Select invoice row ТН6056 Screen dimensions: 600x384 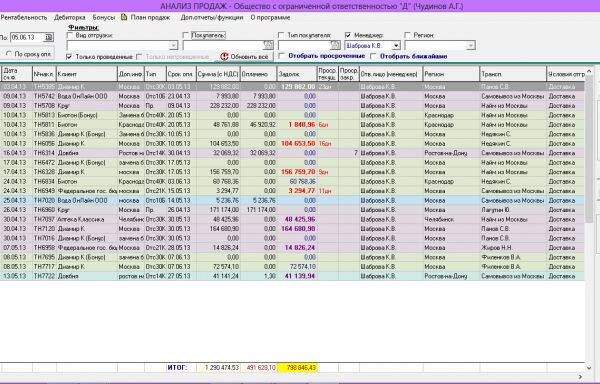tap(292, 143)
